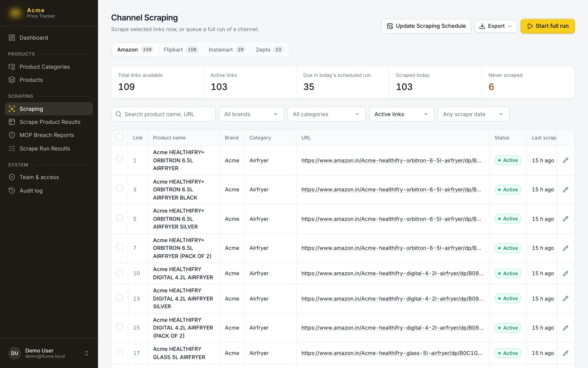Click the Never scraped stat card
The height and width of the screenshot is (368, 588).
tap(528, 82)
